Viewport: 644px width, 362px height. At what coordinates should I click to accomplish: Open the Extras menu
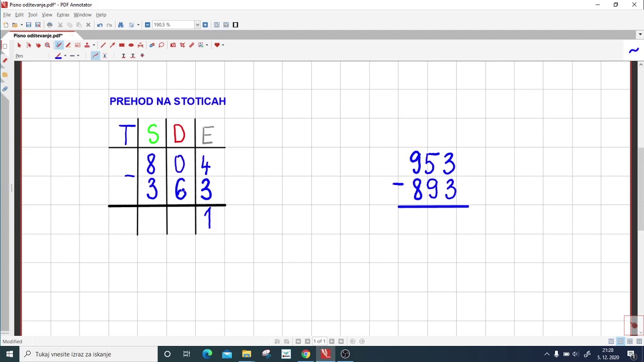point(63,15)
